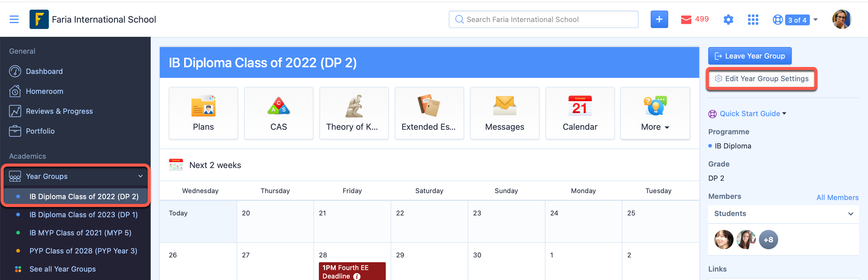Open All Members link

click(837, 198)
